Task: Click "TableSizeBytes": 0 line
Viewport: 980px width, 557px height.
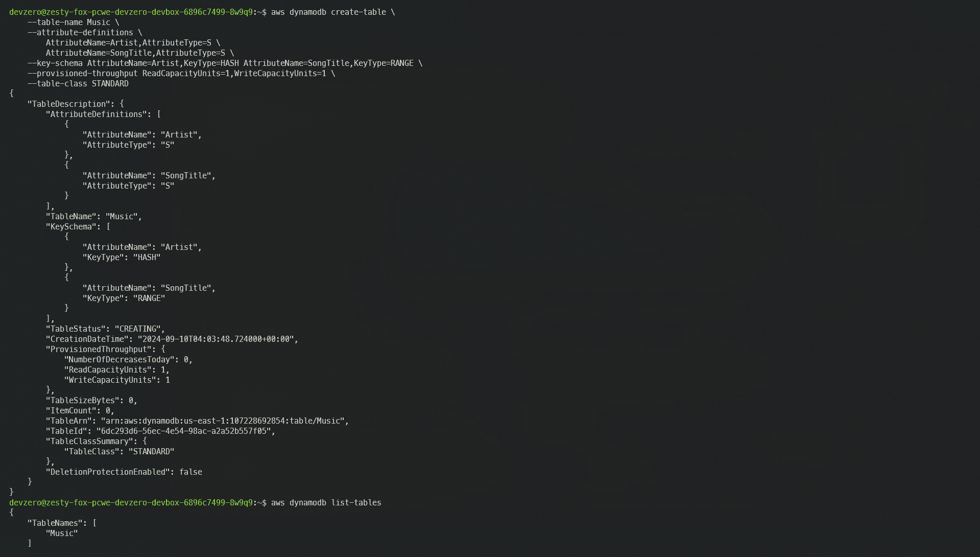Action: (91, 401)
